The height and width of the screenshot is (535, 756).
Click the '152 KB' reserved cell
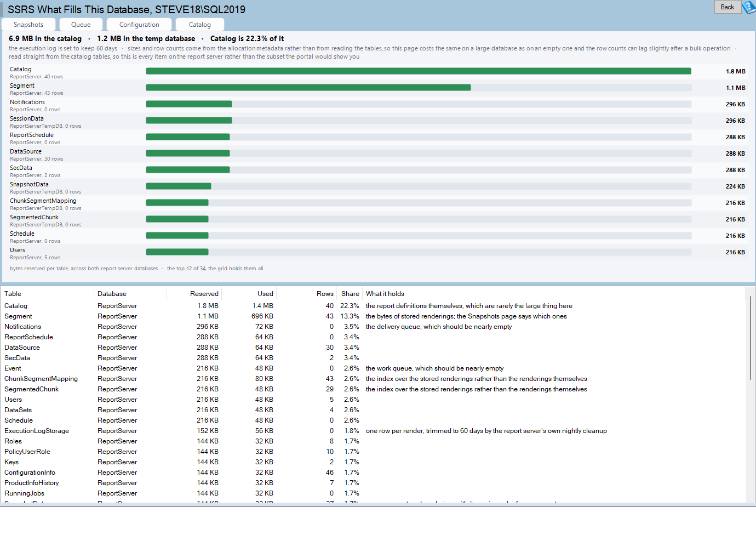point(208,431)
